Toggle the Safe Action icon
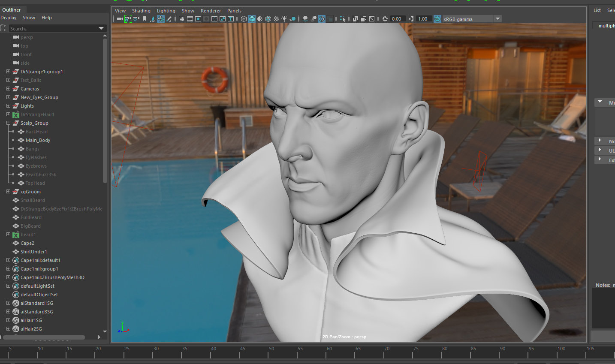The width and height of the screenshot is (615, 364). pos(223,19)
